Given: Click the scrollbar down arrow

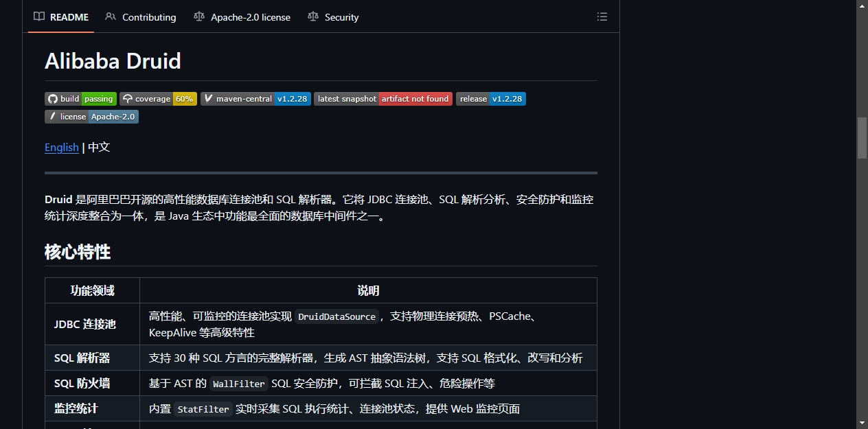Looking at the screenshot, I should pos(863,423).
